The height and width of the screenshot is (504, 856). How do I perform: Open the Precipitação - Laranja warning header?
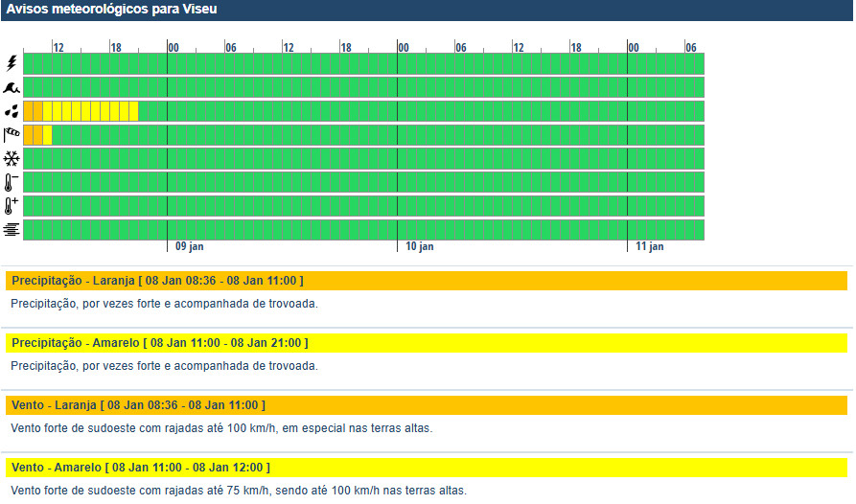coord(427,281)
